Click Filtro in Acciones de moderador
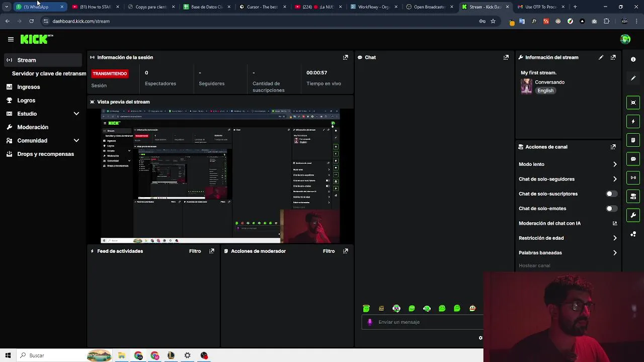The image size is (644, 362). pyautogui.click(x=329, y=251)
